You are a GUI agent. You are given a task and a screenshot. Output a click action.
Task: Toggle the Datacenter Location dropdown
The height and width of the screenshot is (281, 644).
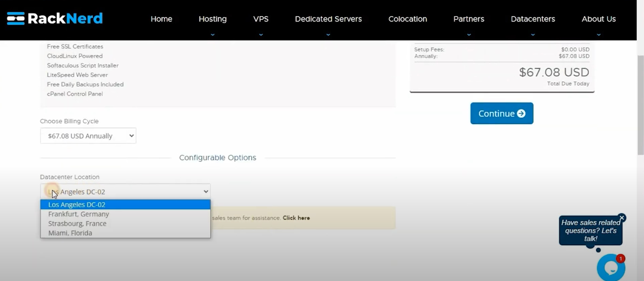(x=125, y=192)
